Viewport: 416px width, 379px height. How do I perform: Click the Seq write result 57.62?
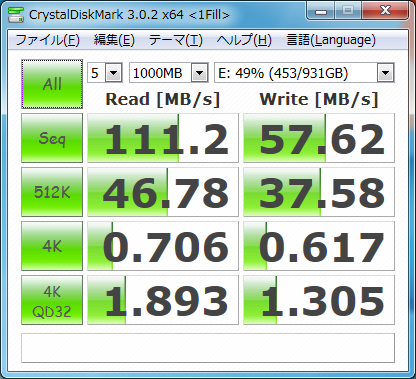[319, 138]
